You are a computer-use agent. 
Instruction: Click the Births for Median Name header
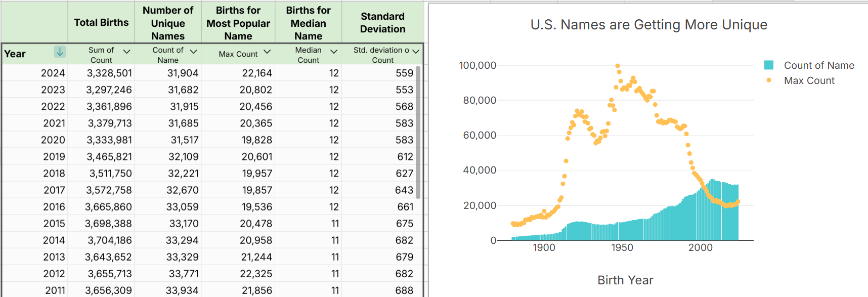(x=308, y=23)
